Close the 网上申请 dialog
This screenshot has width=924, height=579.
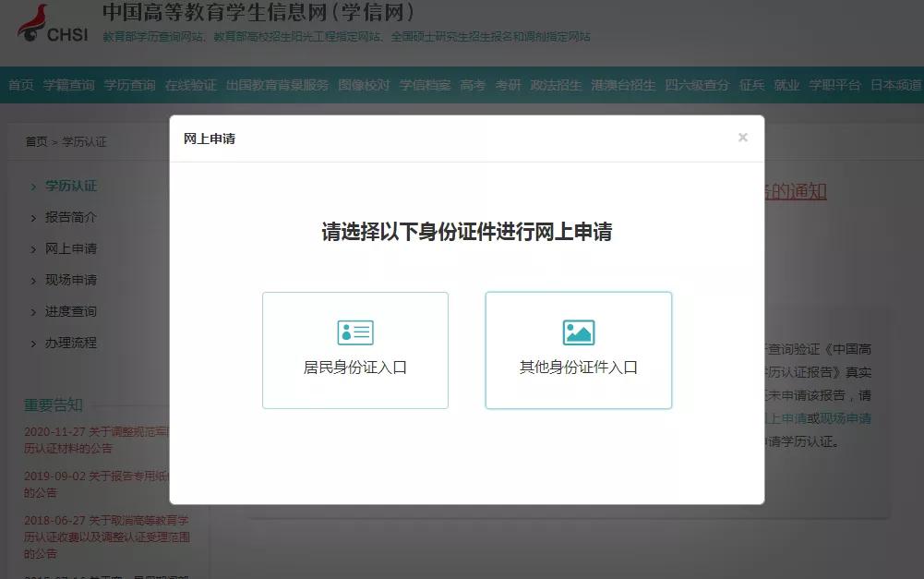[x=742, y=137]
